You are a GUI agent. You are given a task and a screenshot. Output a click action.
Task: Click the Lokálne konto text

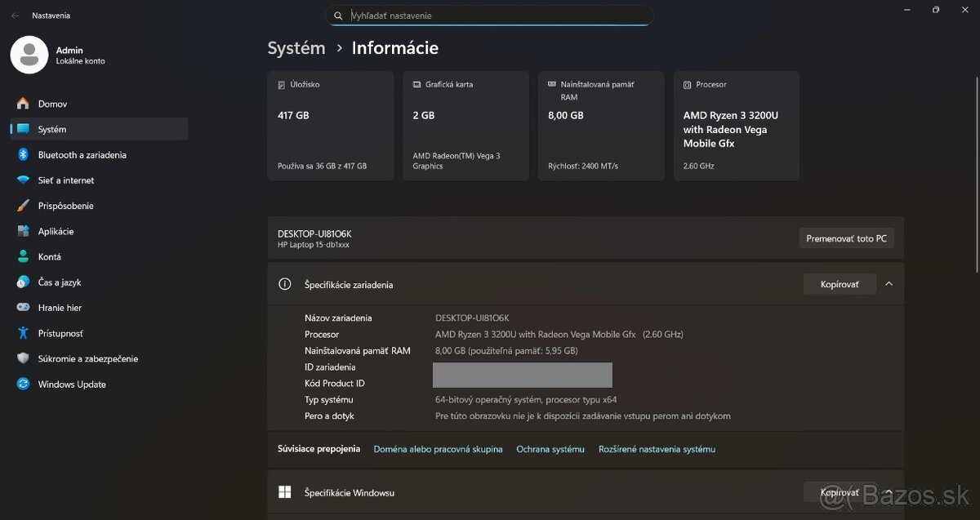click(x=80, y=61)
